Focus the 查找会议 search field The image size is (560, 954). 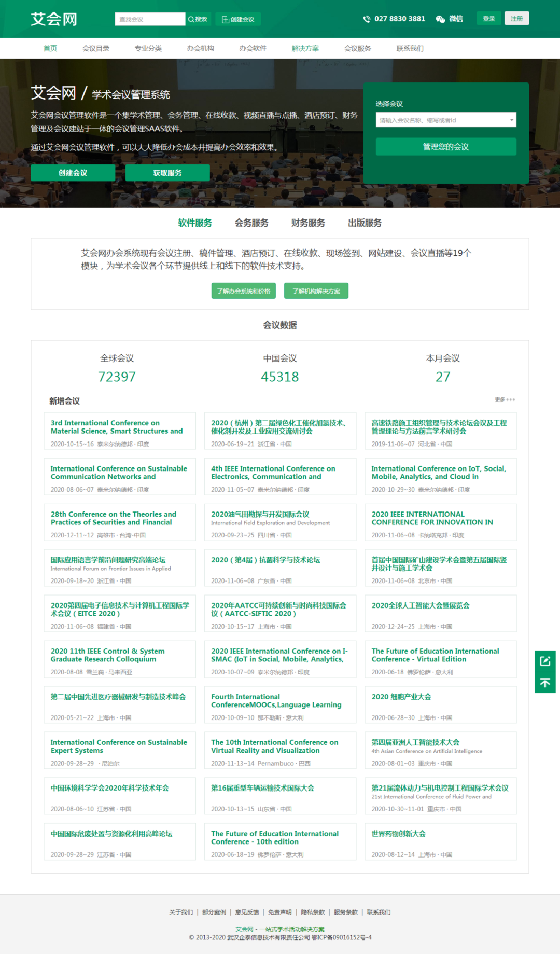coord(150,19)
